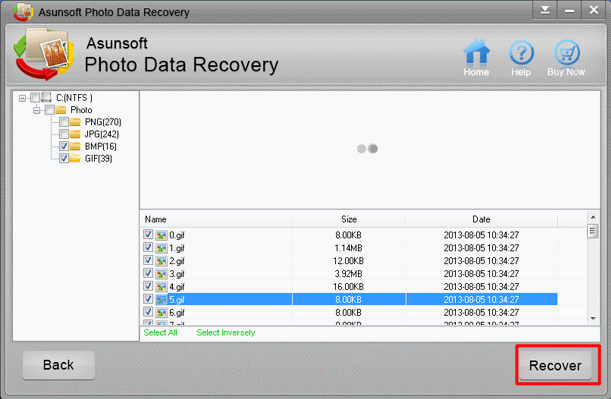Select the PNG(270) tree item

tap(103, 122)
